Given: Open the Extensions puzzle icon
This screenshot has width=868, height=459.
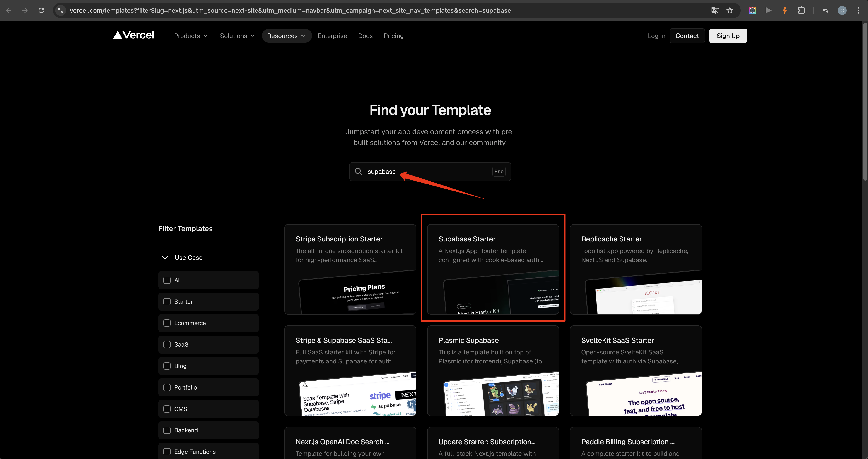Looking at the screenshot, I should coord(802,10).
